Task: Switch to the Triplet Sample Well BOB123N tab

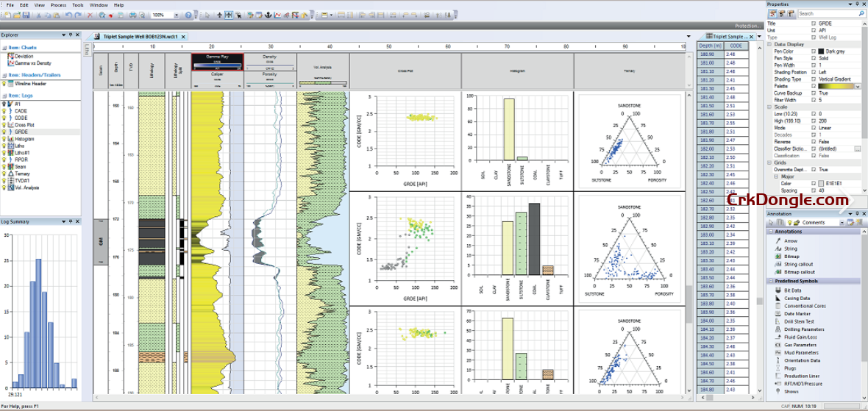Action: 140,36
